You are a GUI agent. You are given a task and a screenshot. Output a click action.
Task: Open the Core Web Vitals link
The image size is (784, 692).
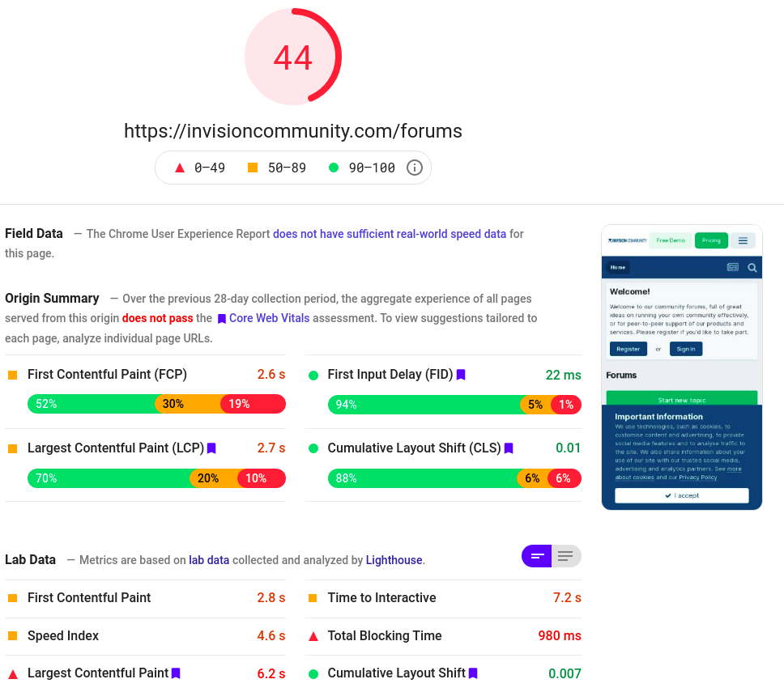[x=270, y=318]
